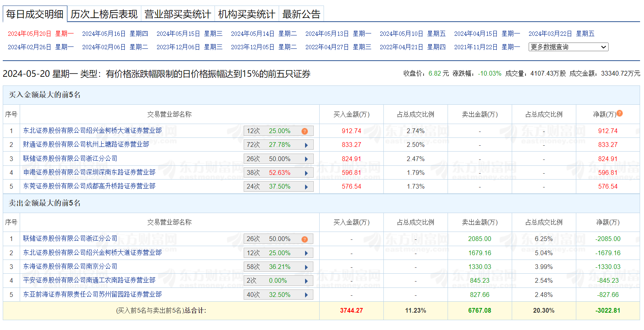Click closing price value 6.82
644x330 pixels.
(435, 74)
